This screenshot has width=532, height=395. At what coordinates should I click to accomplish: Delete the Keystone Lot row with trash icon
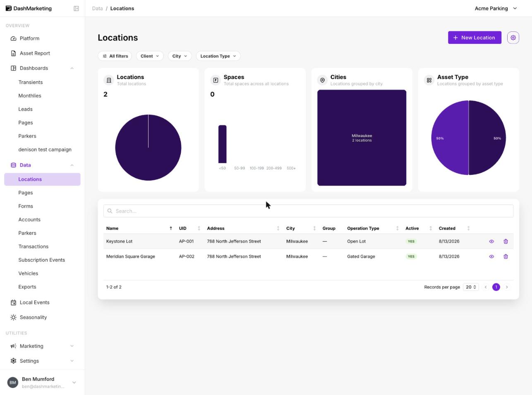click(x=506, y=241)
